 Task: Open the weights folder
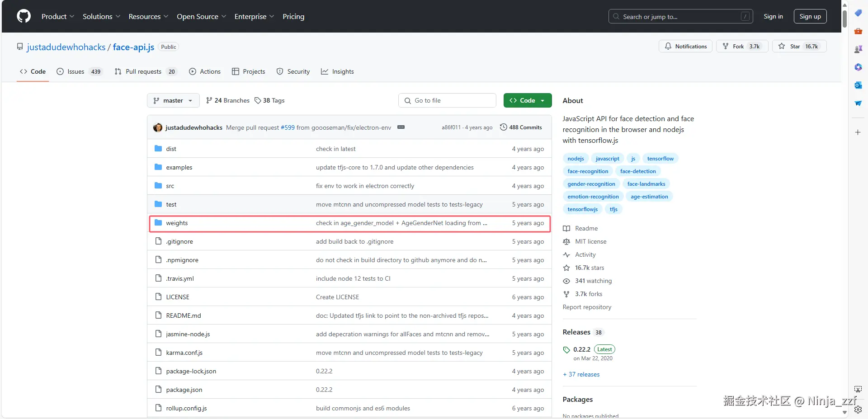[177, 223]
